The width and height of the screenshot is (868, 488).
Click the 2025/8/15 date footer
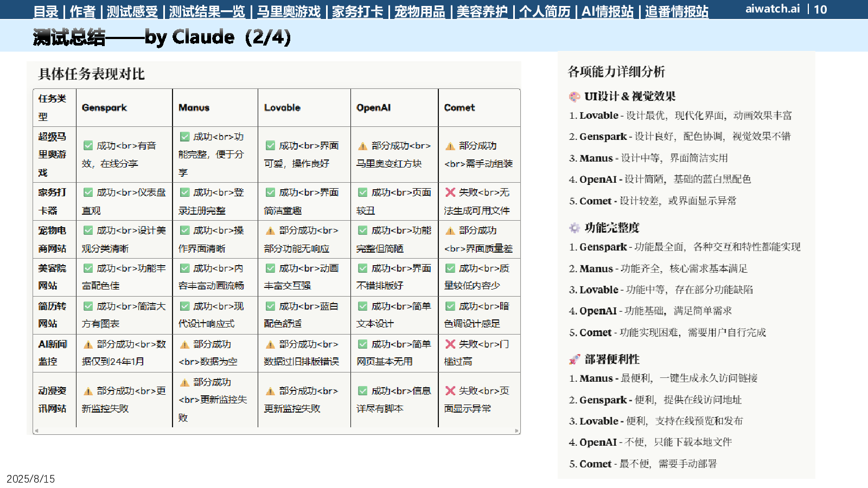point(31,479)
